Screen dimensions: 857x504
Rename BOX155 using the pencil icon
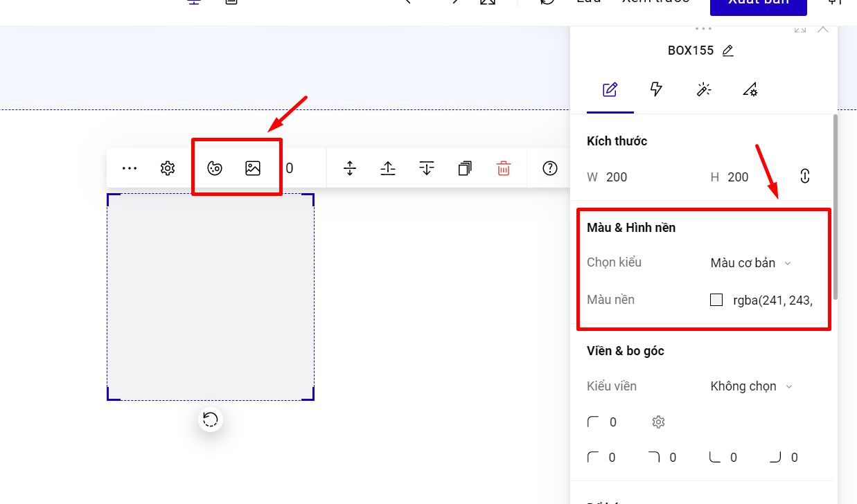tap(727, 51)
